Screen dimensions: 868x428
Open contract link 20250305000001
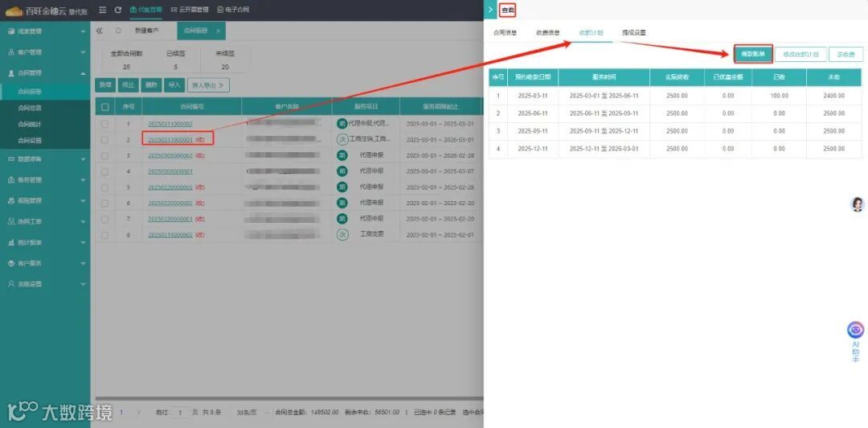coord(170,171)
